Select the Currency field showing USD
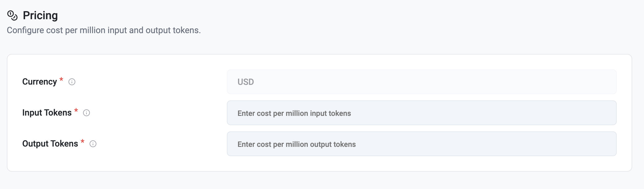The width and height of the screenshot is (644, 189). pos(421,82)
